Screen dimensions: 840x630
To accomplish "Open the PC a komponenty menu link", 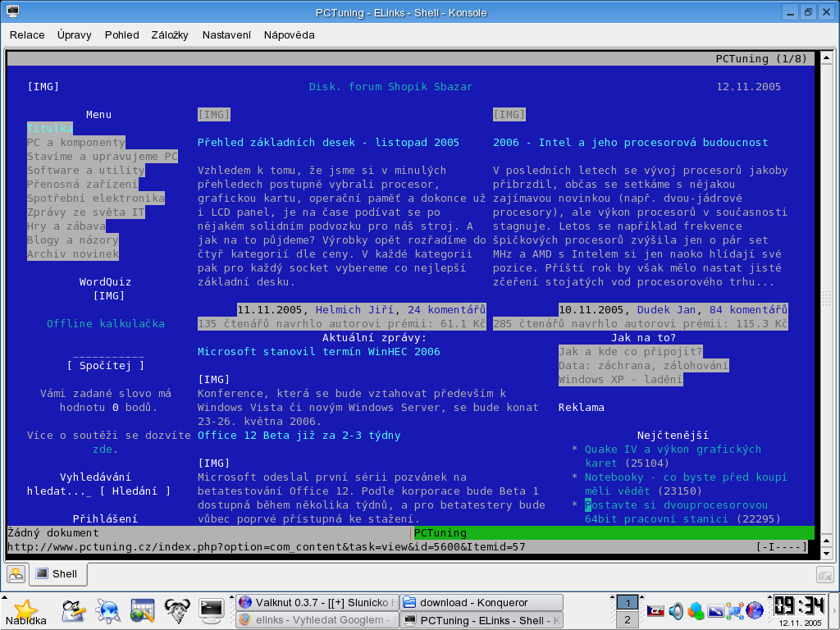I will point(76,143).
